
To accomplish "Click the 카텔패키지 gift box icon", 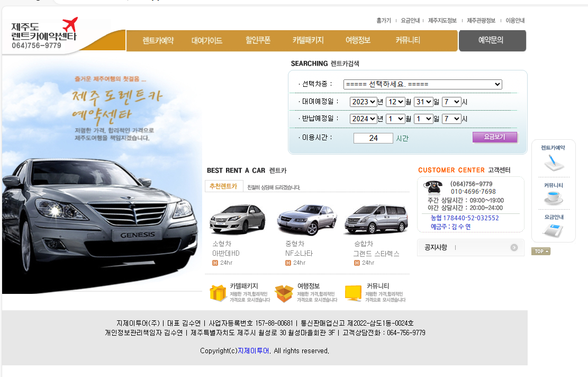I will [218, 293].
